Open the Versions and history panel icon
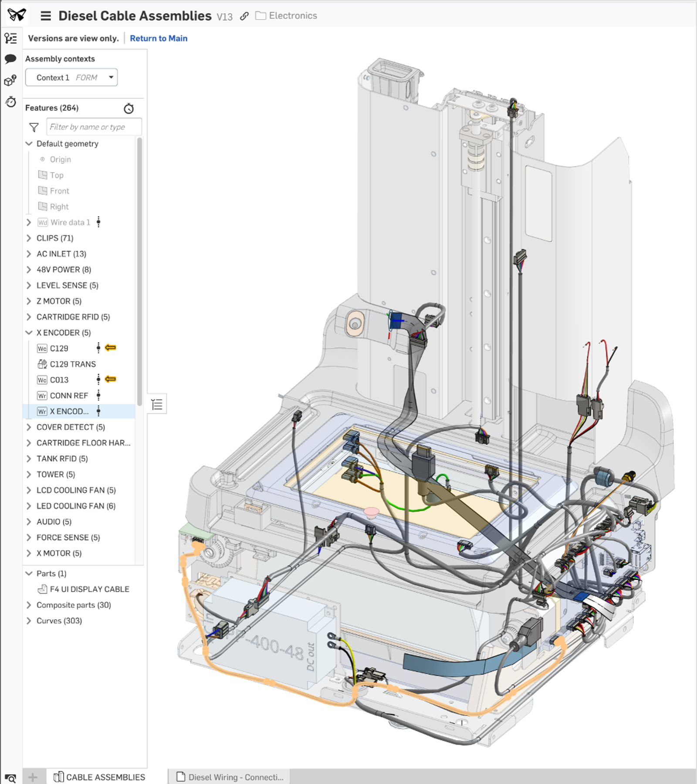This screenshot has height=784, width=697. pyautogui.click(x=11, y=39)
